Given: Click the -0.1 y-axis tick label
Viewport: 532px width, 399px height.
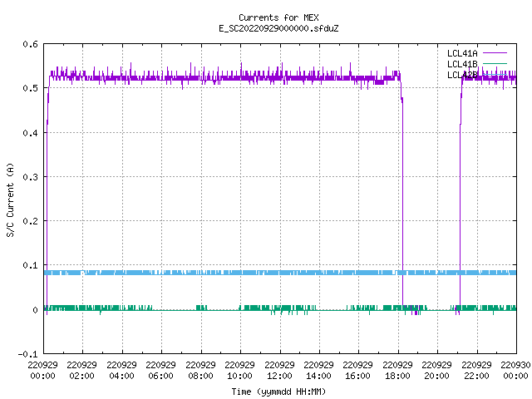Looking at the screenshot, I should pos(27,354).
